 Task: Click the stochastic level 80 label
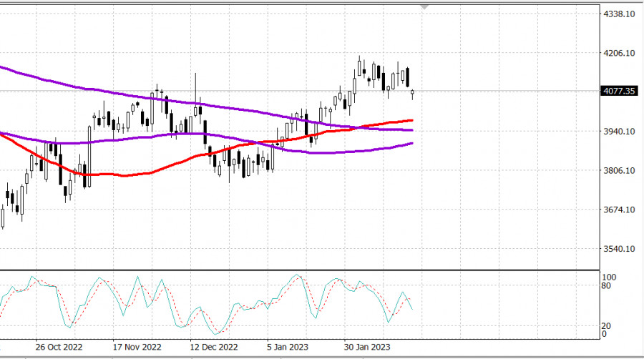point(607,286)
